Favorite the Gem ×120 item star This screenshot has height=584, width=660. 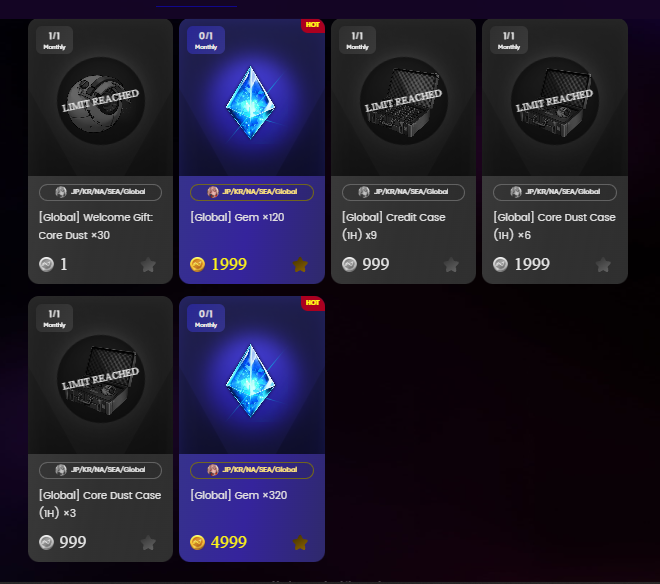click(x=300, y=265)
